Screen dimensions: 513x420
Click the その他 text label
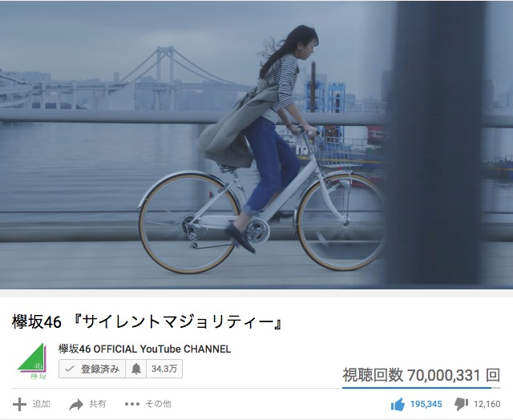[x=159, y=404]
